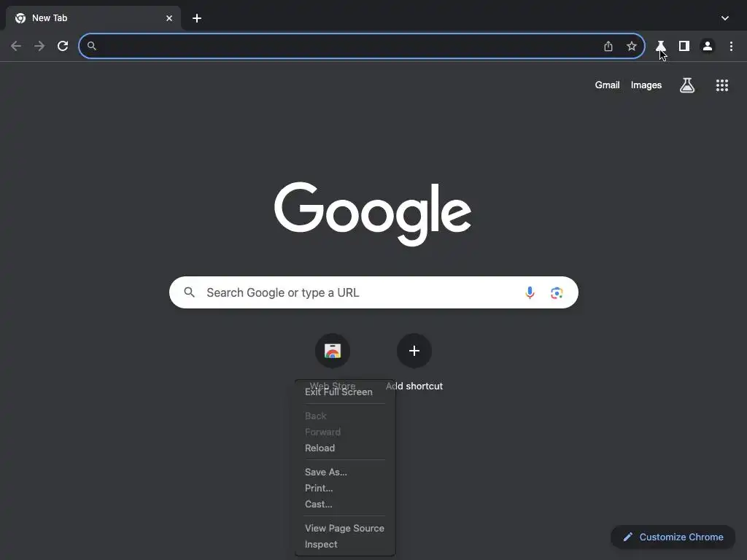
Task: Close the New Tab tab
Action: point(169,18)
